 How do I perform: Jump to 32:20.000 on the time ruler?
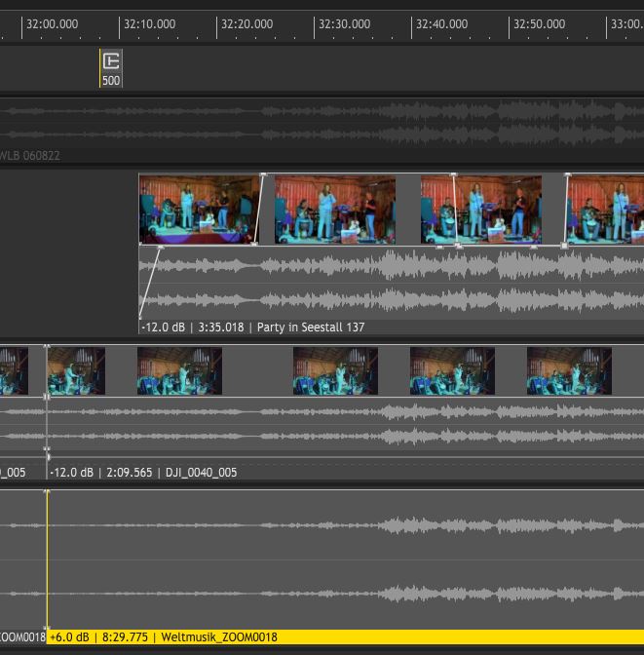[x=246, y=24]
